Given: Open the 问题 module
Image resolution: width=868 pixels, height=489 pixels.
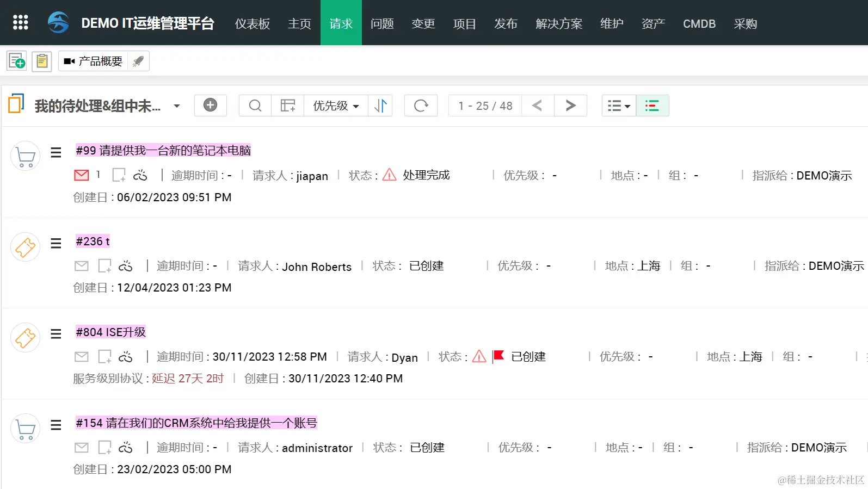Looking at the screenshot, I should click(382, 23).
